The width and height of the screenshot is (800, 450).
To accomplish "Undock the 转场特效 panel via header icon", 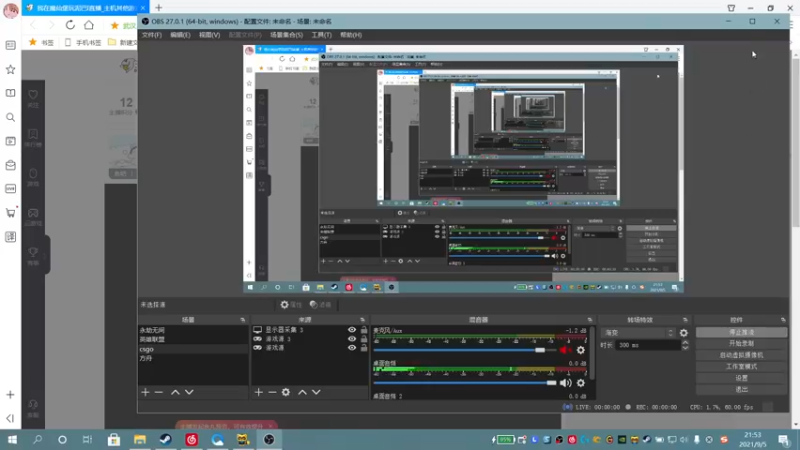I will point(685,320).
